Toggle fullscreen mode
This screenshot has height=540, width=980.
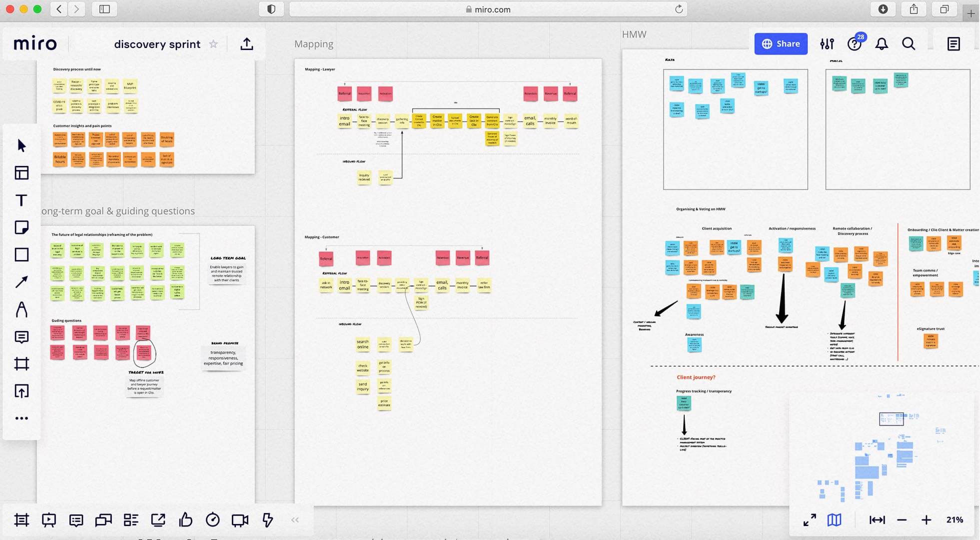click(x=810, y=520)
